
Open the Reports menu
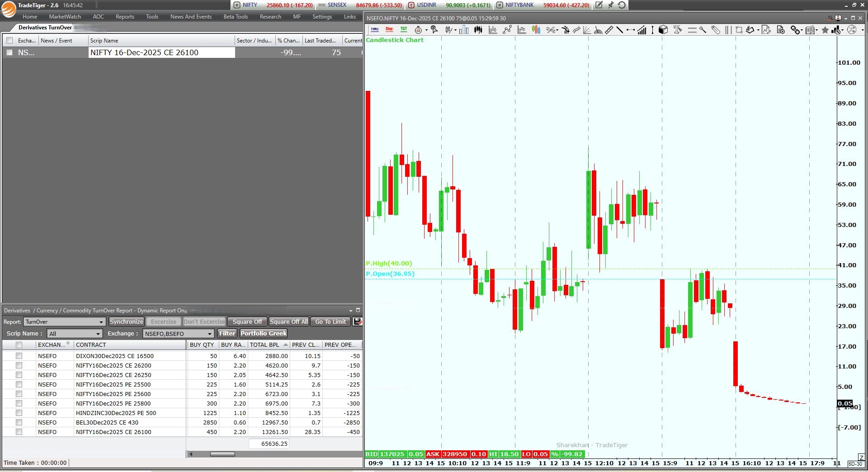click(x=125, y=17)
